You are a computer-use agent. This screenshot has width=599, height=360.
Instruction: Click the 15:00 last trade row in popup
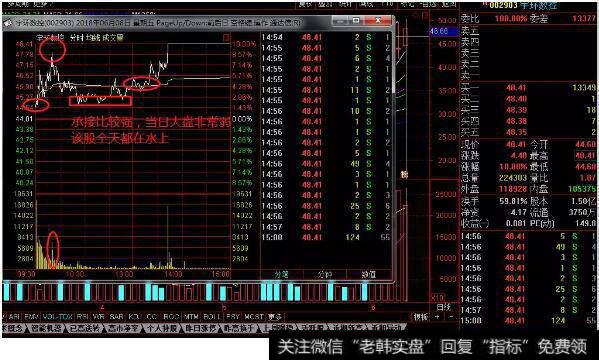tap(325, 237)
